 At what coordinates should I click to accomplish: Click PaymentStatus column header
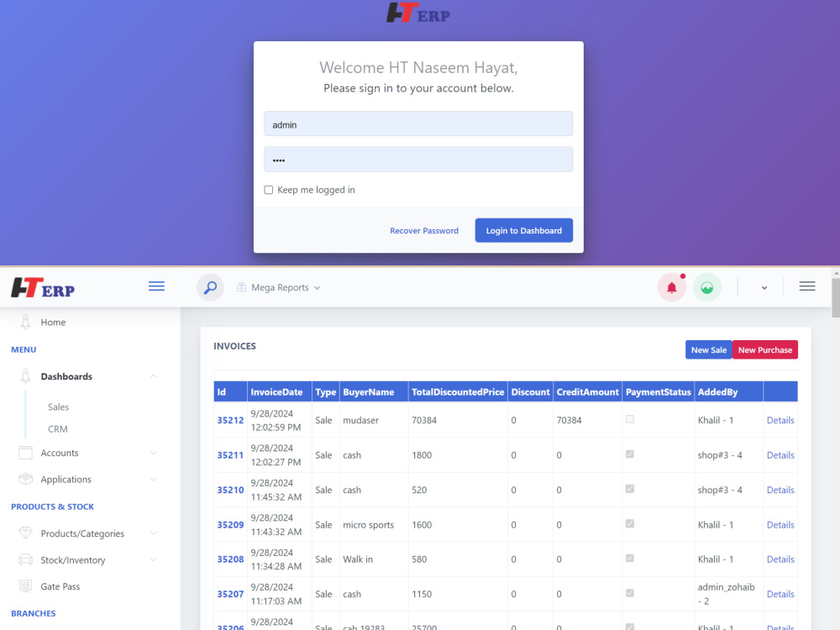tap(659, 391)
